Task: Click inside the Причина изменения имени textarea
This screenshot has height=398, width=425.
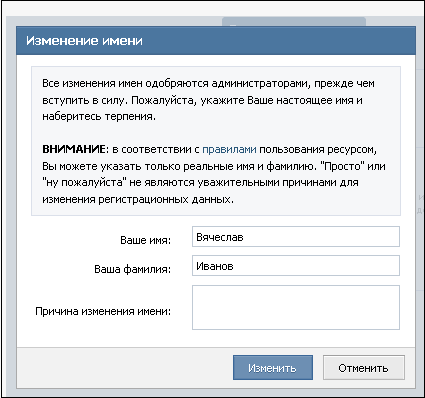Action: (x=296, y=307)
